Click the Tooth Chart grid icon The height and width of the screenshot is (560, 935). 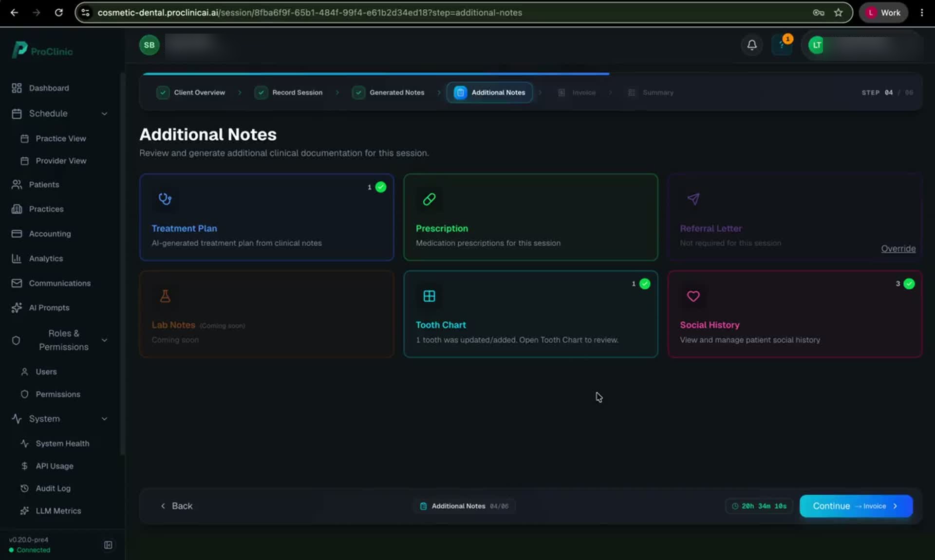[430, 296]
